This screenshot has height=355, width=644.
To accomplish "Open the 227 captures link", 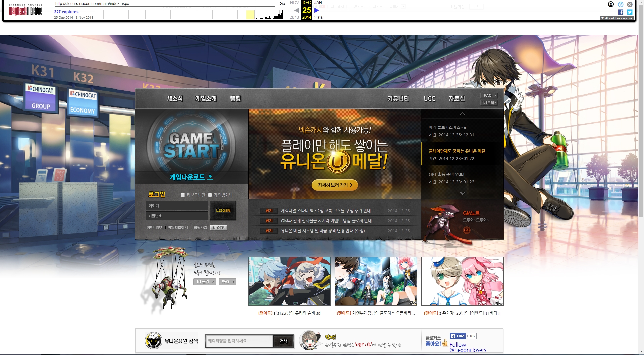I will pos(66,12).
